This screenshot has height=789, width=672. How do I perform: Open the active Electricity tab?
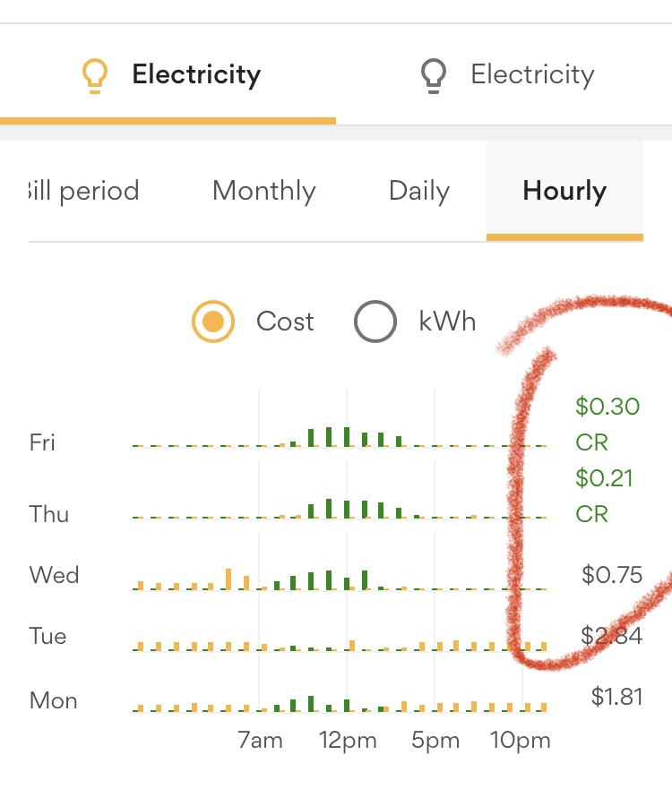(x=195, y=74)
